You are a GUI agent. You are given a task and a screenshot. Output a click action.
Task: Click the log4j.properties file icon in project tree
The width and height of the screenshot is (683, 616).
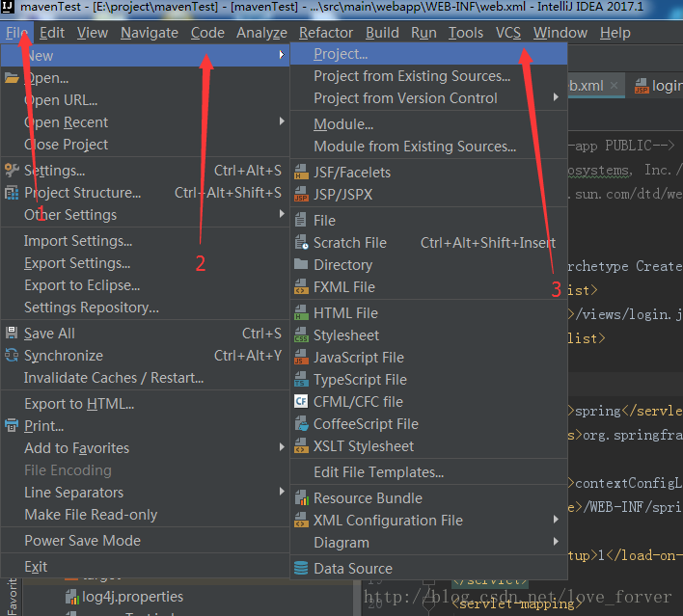72,597
